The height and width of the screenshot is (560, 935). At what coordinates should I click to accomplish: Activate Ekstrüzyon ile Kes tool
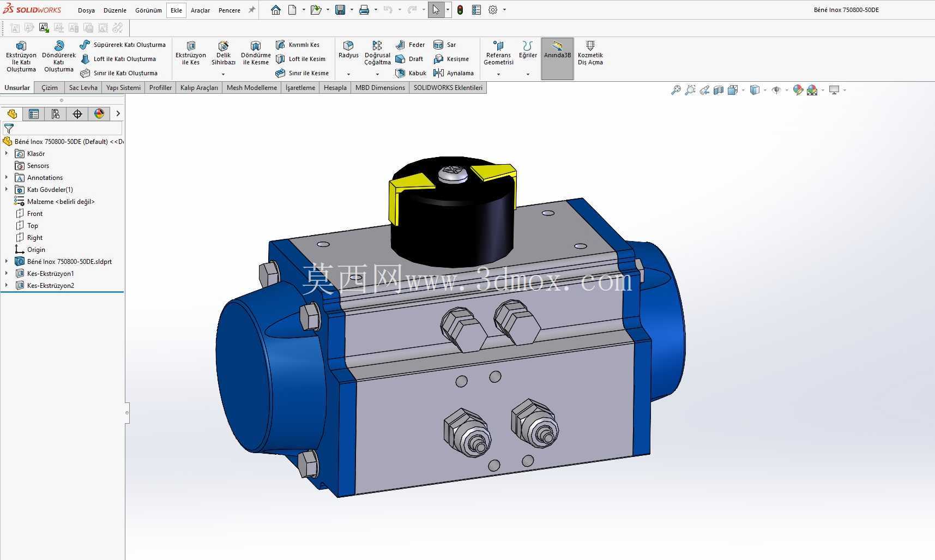pyautogui.click(x=191, y=53)
